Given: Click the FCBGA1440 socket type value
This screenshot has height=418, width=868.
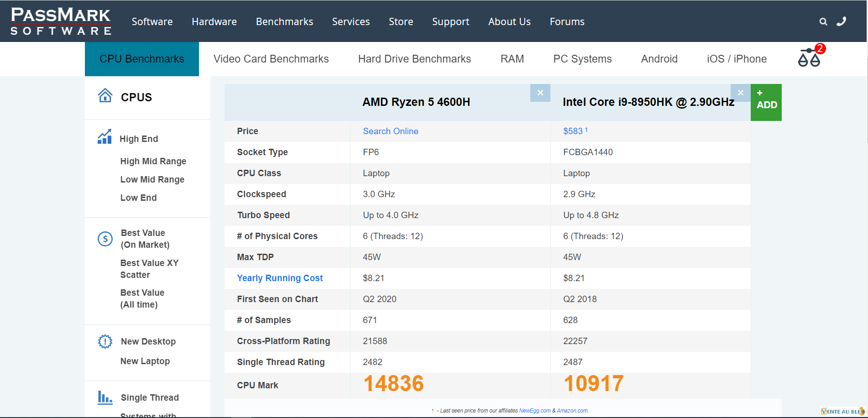Looking at the screenshot, I should [x=588, y=152].
